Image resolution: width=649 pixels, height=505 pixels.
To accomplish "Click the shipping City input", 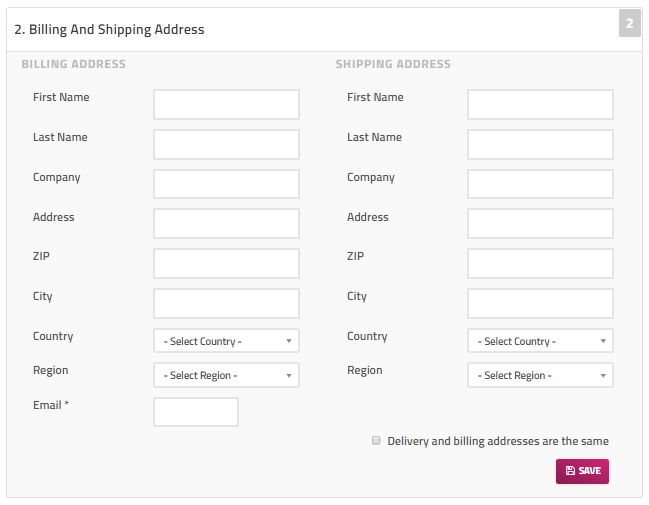I will 540,303.
